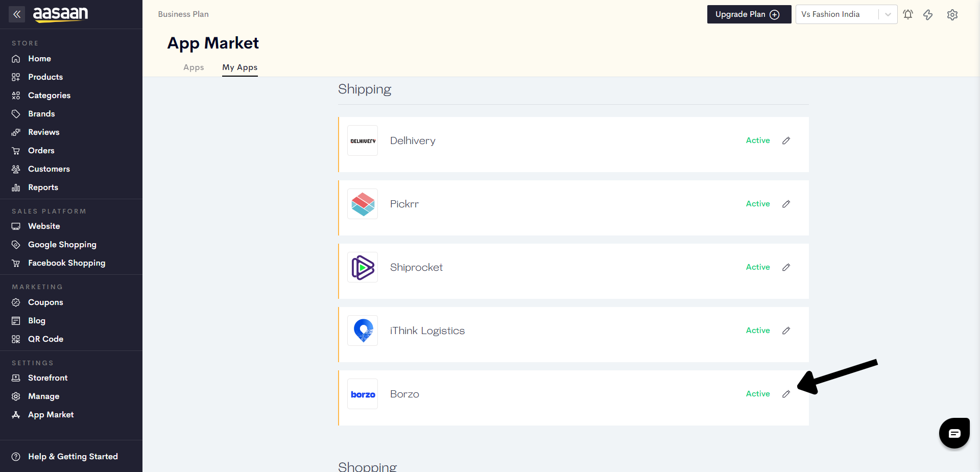Switch to the Apps tab
Screen dimensions: 980x472
point(194,67)
